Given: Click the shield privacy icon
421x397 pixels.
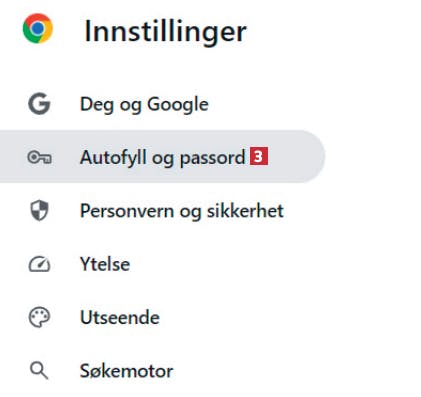Looking at the screenshot, I should 39,210.
